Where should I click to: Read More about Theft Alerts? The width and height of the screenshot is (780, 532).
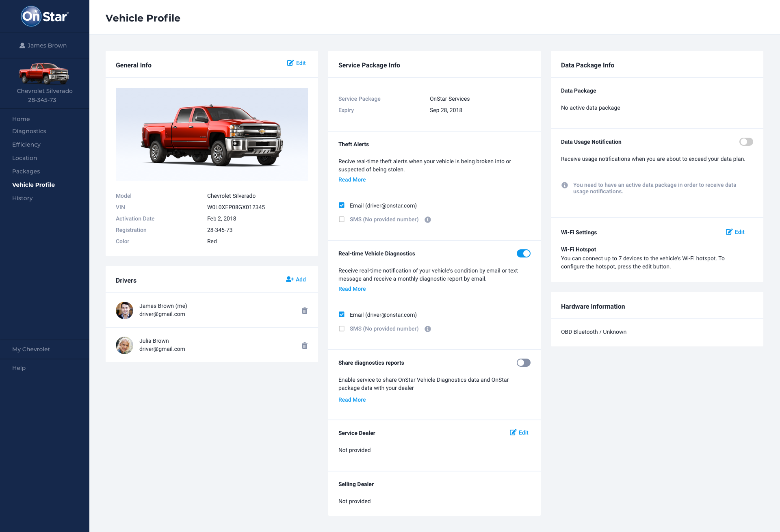[x=352, y=179]
